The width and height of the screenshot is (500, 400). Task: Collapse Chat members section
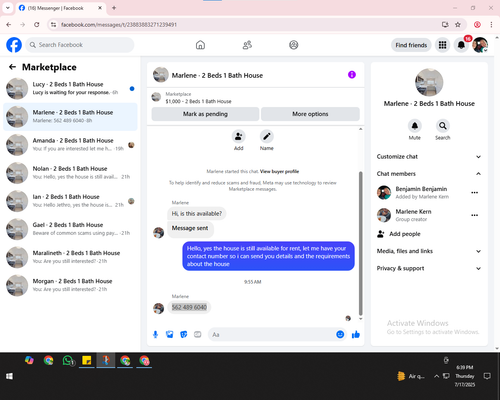click(x=429, y=174)
